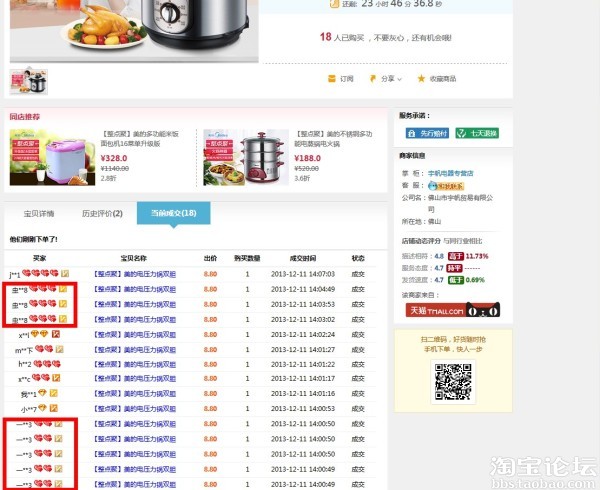Screen dimensions: 600x490
Task: Click the 先行赔付 service badge
Action: click(427, 133)
